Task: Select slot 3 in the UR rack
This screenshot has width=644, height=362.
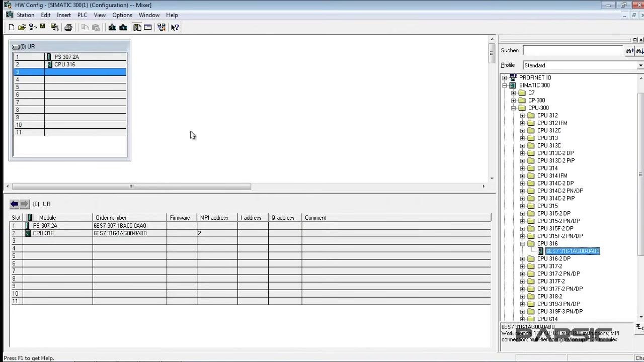Action: coord(69,72)
